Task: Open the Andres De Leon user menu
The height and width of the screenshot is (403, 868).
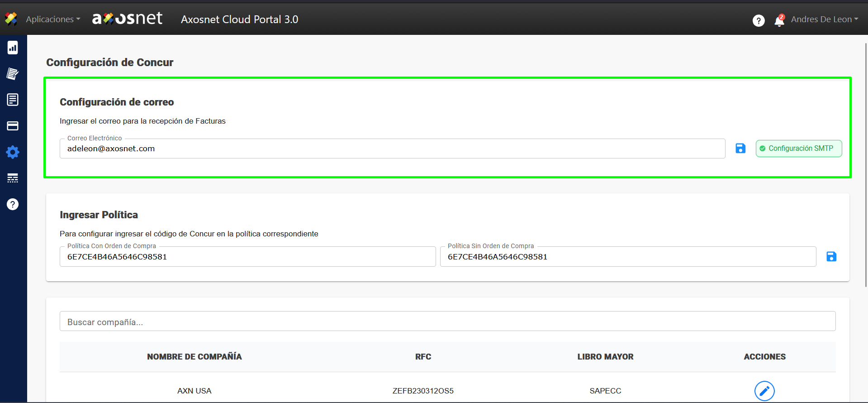Action: pos(824,19)
